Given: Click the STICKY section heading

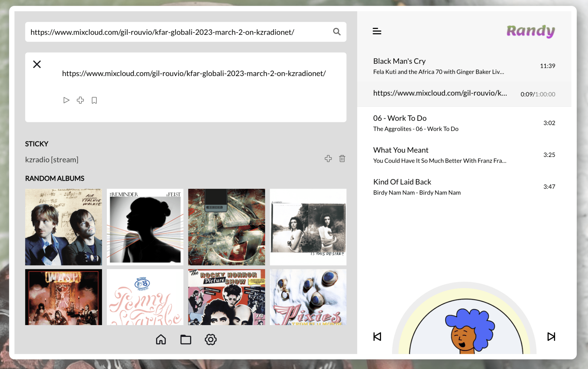Looking at the screenshot, I should 36,144.
